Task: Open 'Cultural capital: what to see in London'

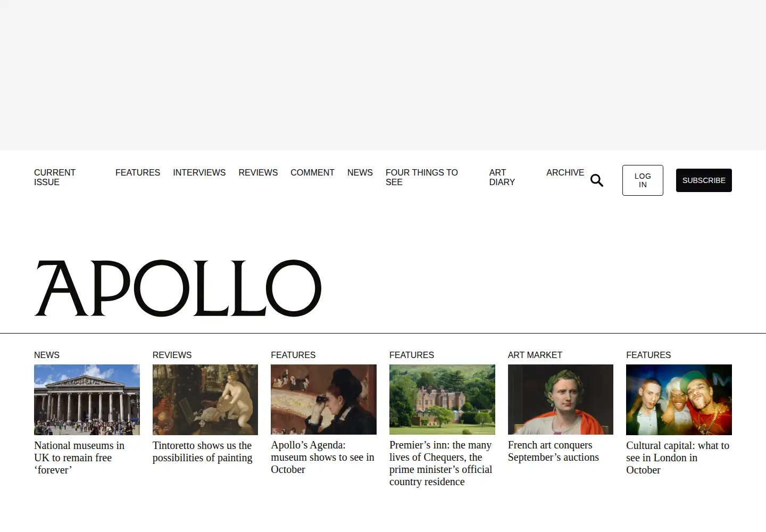Action: tap(678, 458)
